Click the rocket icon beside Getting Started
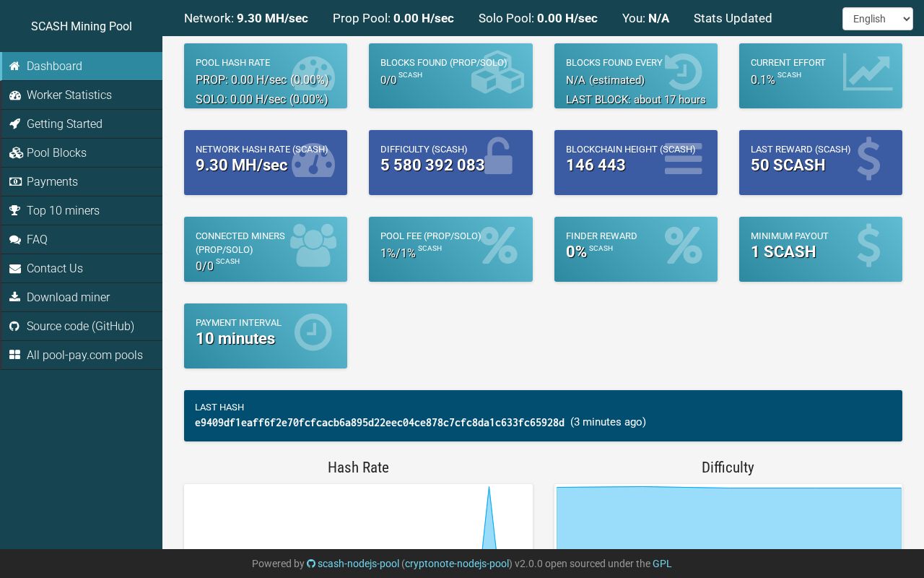Screen dimensions: 924x578 (14, 124)
